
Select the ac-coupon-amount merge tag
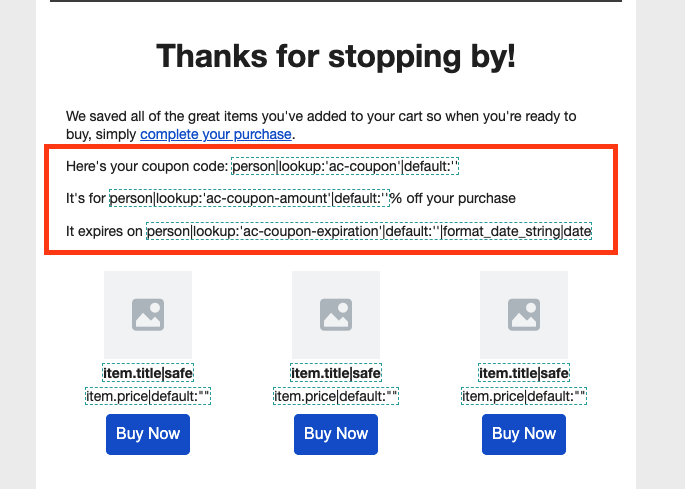coord(249,198)
